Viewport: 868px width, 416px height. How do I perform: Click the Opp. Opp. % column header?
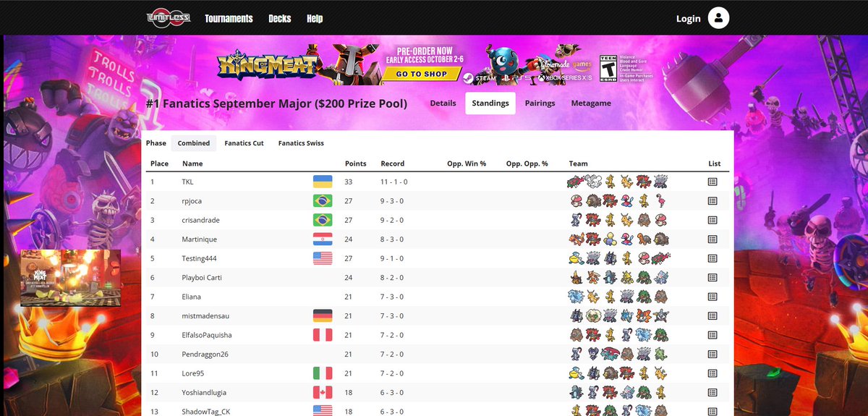pos(527,164)
